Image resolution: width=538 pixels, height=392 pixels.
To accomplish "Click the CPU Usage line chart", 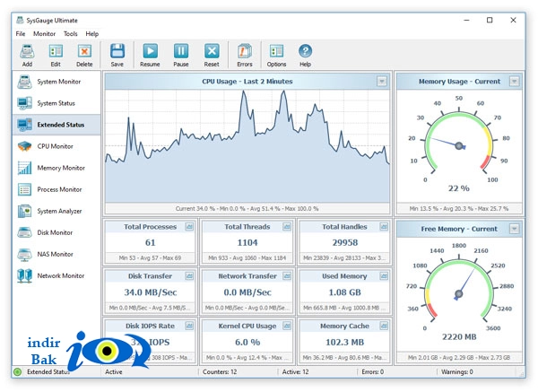I will 247,146.
